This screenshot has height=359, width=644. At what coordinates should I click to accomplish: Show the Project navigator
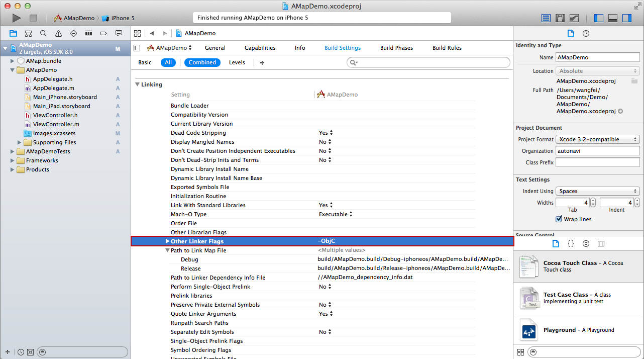point(13,33)
